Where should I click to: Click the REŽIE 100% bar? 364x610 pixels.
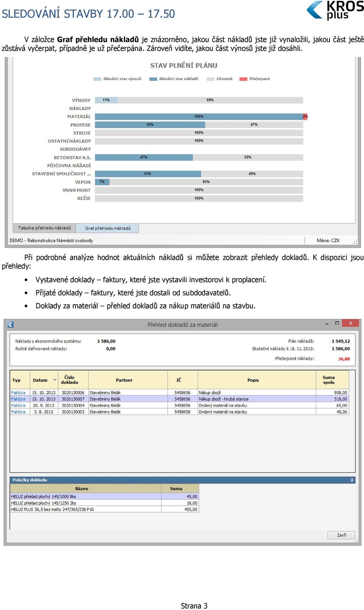click(199, 198)
